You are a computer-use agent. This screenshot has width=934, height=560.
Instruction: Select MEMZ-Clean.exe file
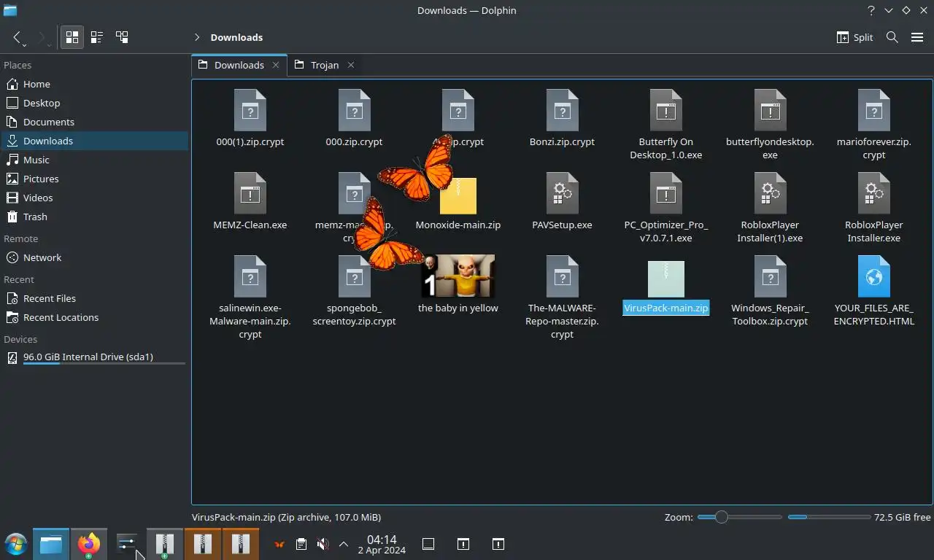(x=250, y=201)
